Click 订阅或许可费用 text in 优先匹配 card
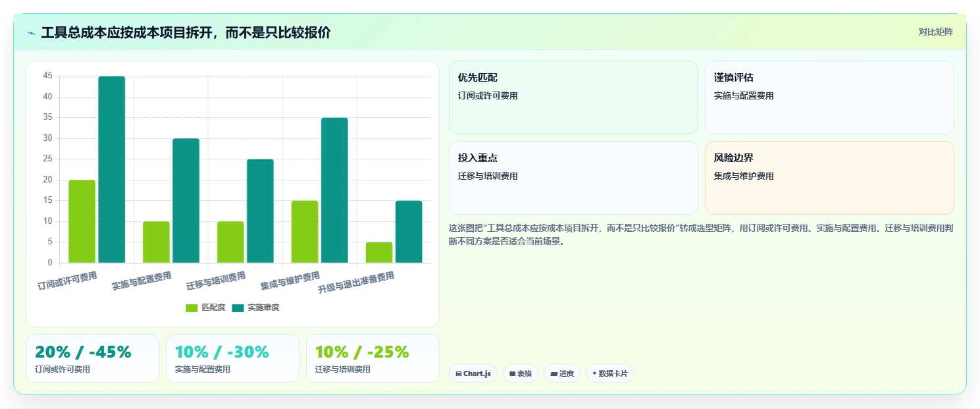This screenshot has height=409, width=980. [488, 95]
